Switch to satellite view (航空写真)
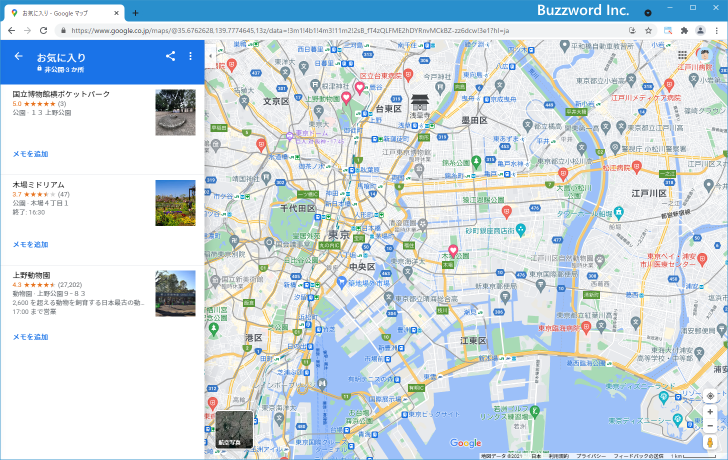 (x=234, y=429)
